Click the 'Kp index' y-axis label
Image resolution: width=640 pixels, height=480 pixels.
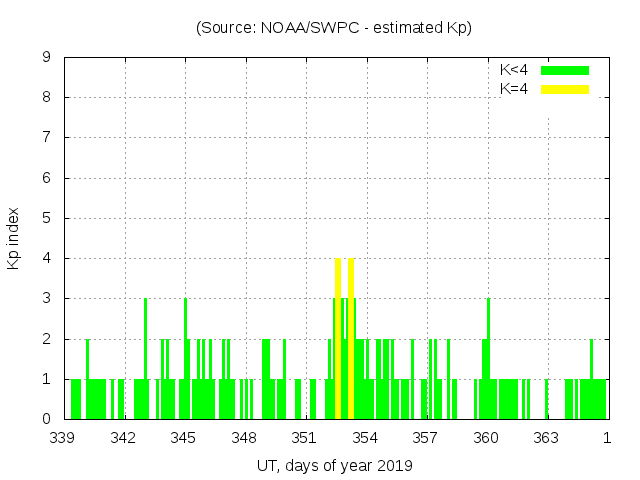click(14, 238)
